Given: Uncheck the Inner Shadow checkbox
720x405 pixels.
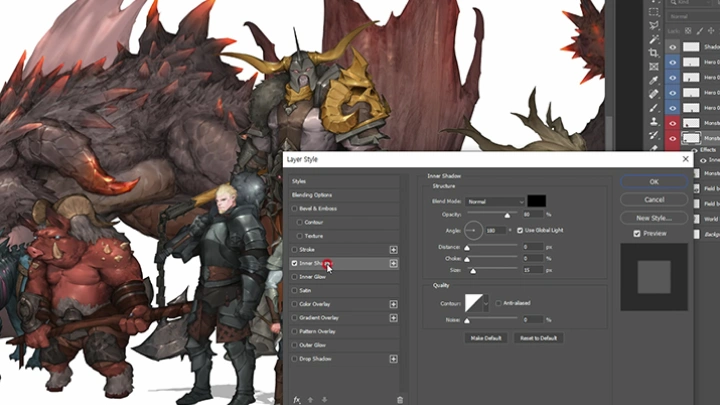Looking at the screenshot, I should 294,264.
